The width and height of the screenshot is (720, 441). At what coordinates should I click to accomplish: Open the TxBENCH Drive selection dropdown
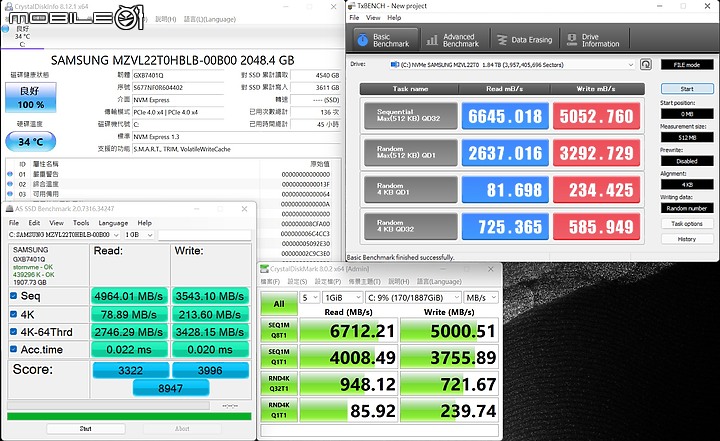(512, 65)
